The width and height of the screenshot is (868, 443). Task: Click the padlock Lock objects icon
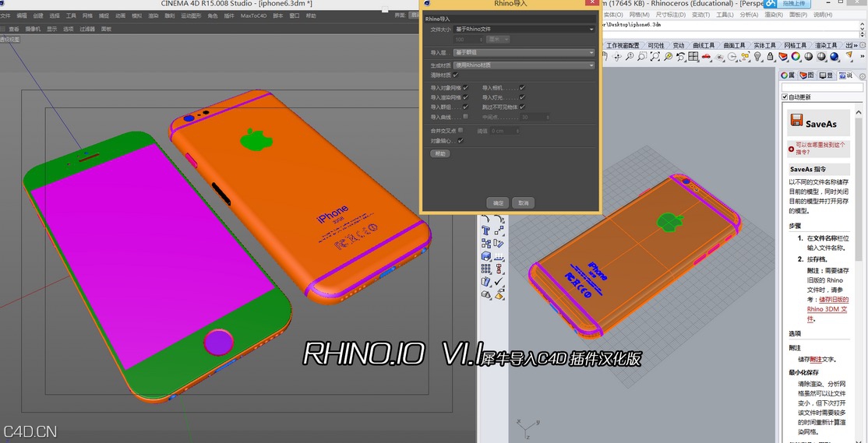[x=770, y=56]
